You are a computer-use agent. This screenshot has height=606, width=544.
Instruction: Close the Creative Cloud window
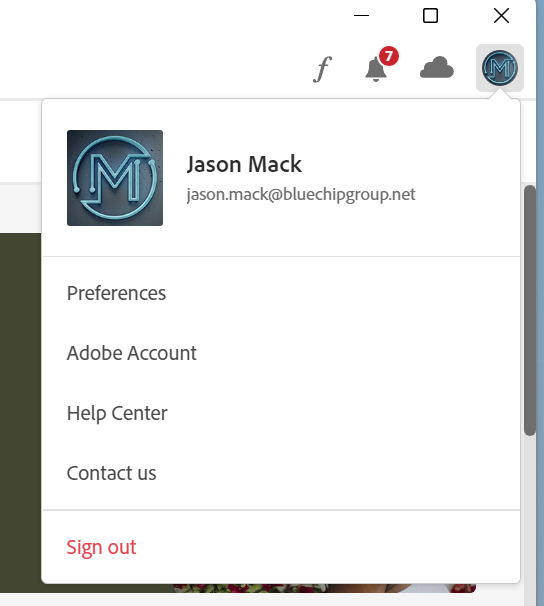501,16
